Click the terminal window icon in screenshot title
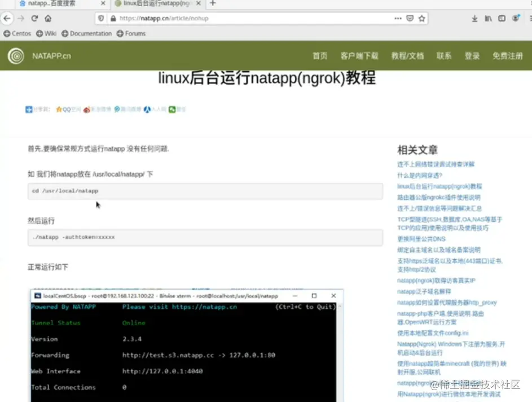Image resolution: width=532 pixels, height=402 pixels. click(38, 296)
